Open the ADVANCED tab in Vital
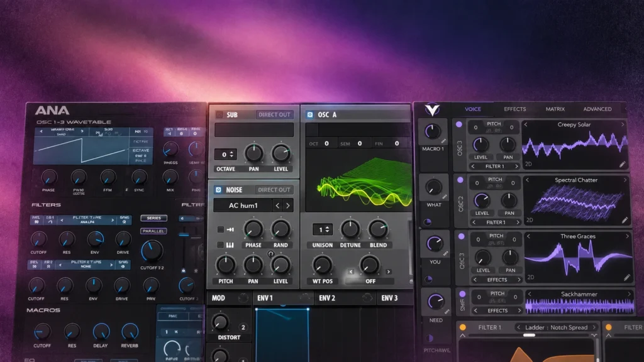Image resolution: width=644 pixels, height=362 pixels. (597, 109)
